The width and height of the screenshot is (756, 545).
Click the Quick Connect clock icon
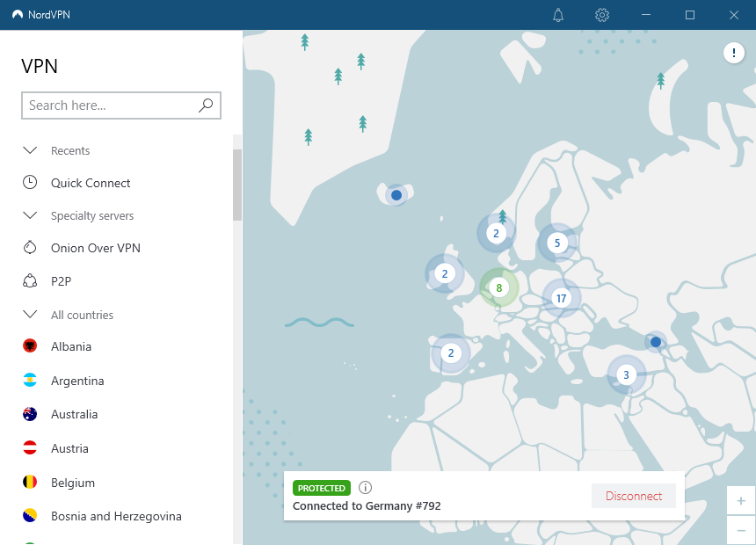tap(30, 182)
